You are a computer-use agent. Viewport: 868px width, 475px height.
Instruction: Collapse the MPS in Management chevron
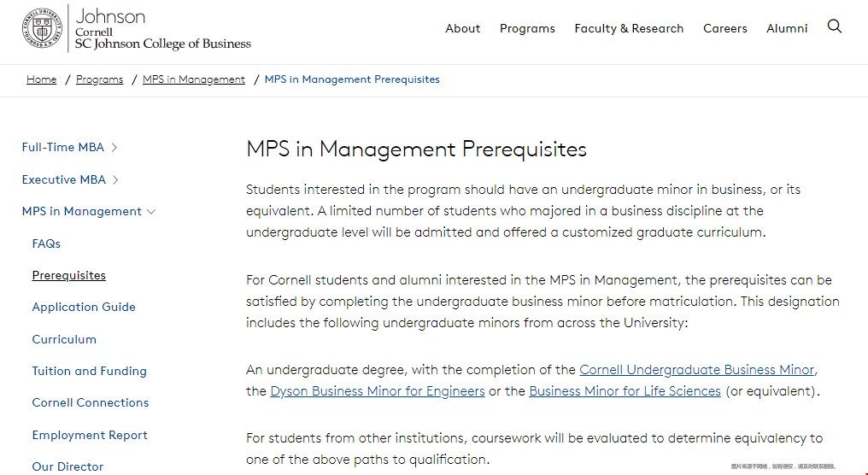(151, 212)
